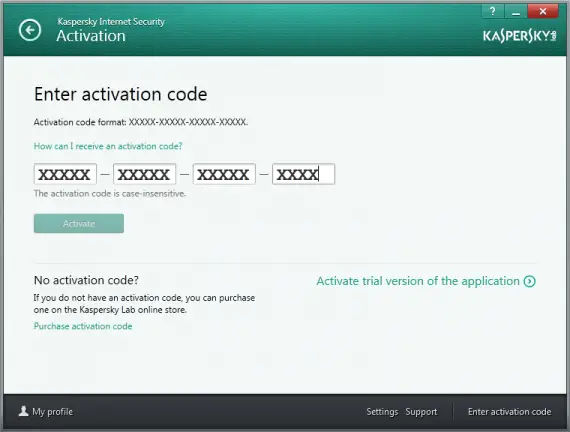Image resolution: width=570 pixels, height=432 pixels.
Task: Open My profile in bottom bar
Action: 52,412
